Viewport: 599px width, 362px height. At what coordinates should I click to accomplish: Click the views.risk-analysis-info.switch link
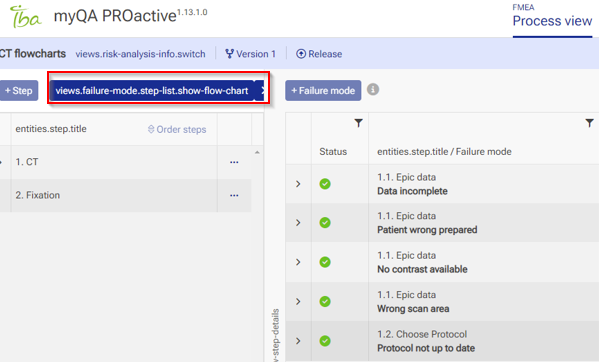tap(140, 54)
